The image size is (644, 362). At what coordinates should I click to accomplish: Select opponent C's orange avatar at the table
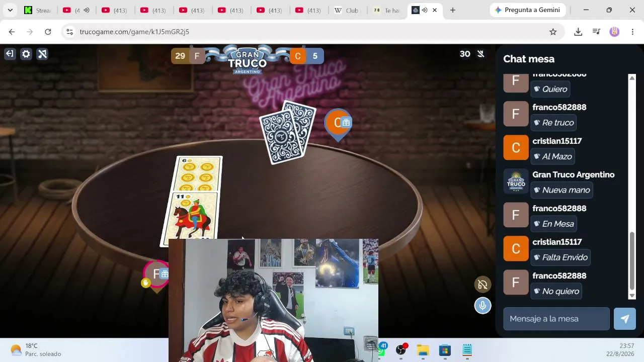coord(337,124)
